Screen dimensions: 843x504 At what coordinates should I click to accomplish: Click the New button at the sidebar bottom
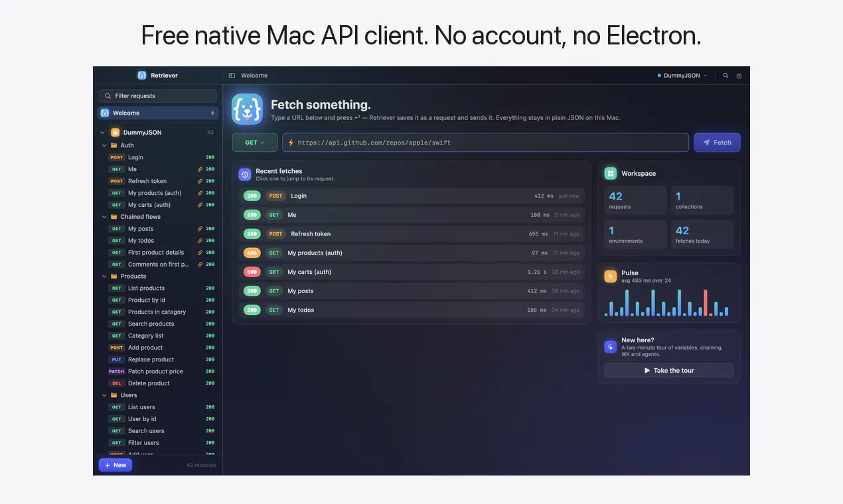(x=115, y=465)
